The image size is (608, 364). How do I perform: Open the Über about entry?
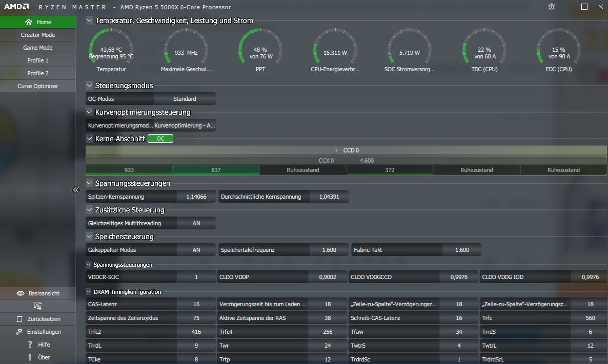coord(37,357)
